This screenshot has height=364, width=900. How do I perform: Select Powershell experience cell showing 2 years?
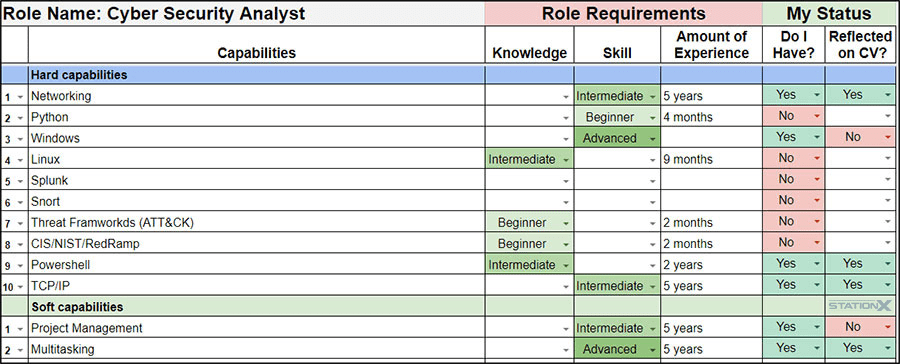point(712,265)
